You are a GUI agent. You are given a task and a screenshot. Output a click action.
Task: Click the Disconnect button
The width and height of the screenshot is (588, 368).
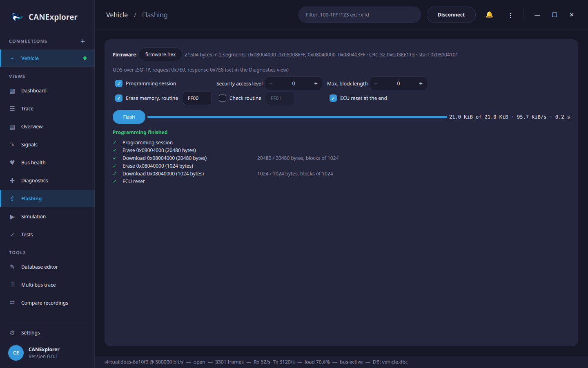pyautogui.click(x=451, y=15)
